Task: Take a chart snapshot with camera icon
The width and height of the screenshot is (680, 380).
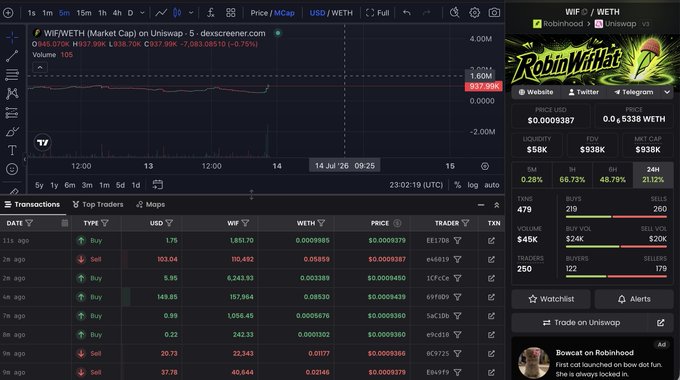Action: (494, 13)
